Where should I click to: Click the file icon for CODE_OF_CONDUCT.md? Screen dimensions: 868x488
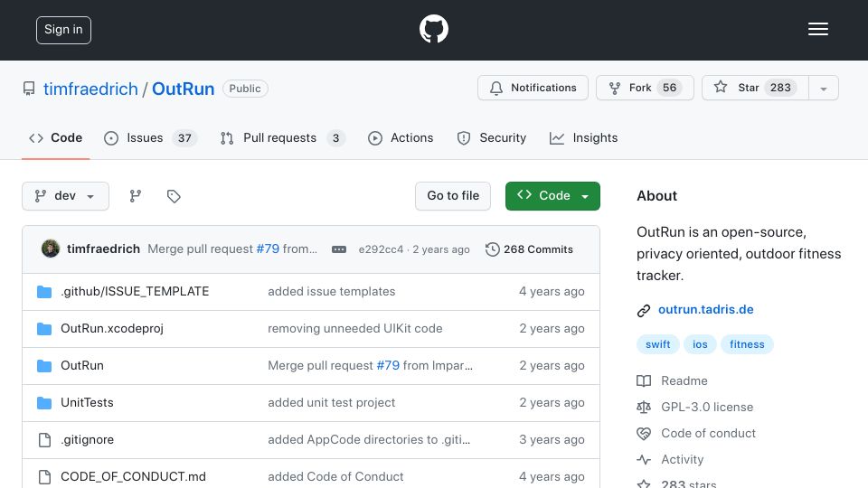click(x=44, y=477)
